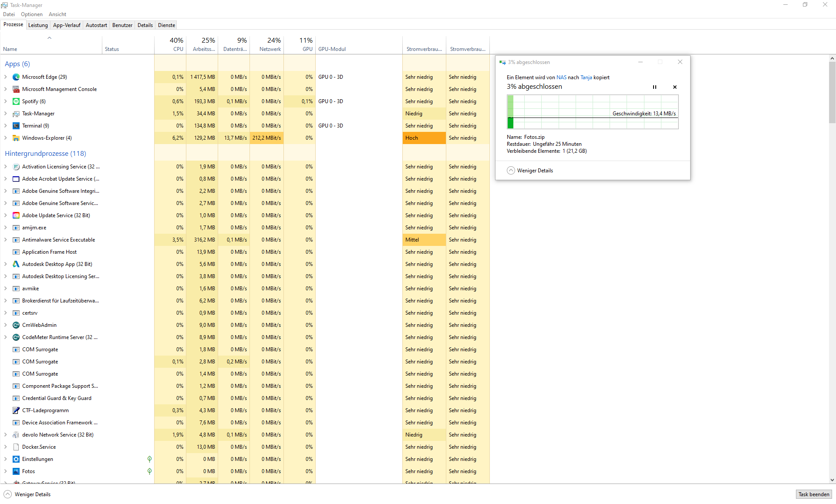Collapse Task Manager via Weniger Details
This screenshot has height=504, width=836.
coord(27,494)
